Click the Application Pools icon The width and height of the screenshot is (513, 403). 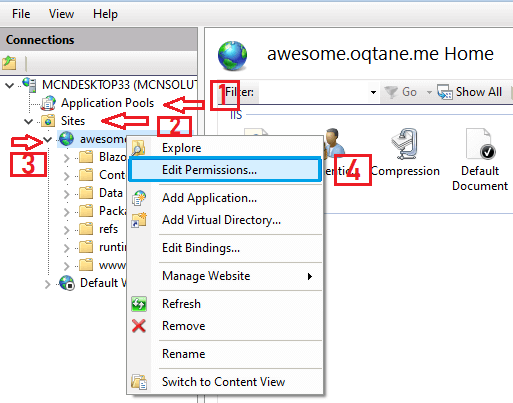[x=48, y=103]
